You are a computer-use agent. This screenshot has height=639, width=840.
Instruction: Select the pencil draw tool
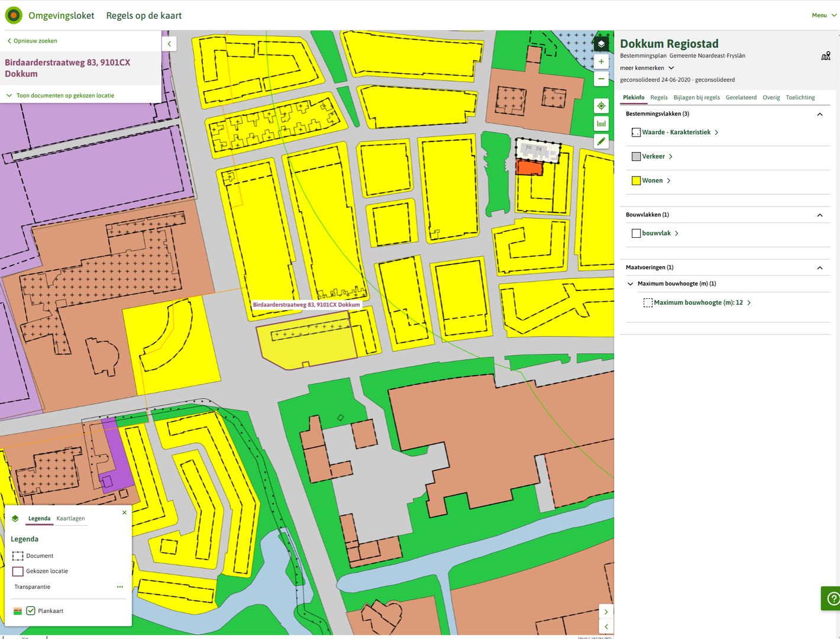(x=601, y=141)
